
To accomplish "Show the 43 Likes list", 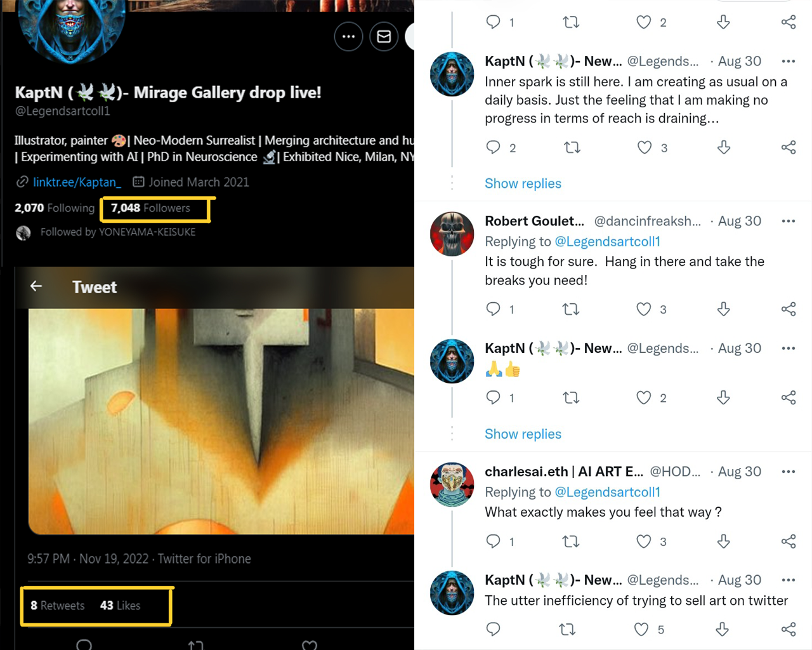I will 120,606.
